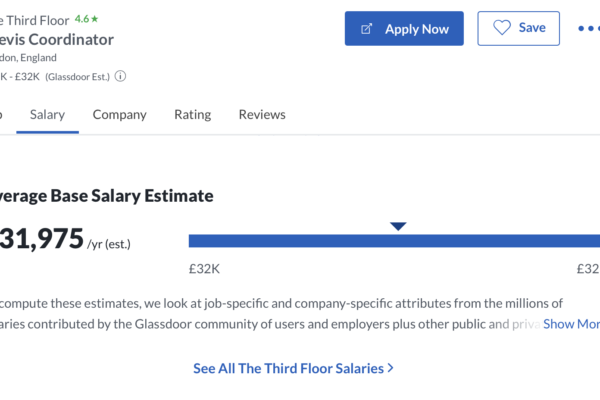Click the external link icon in Apply Now
600x400 pixels.
tap(366, 29)
